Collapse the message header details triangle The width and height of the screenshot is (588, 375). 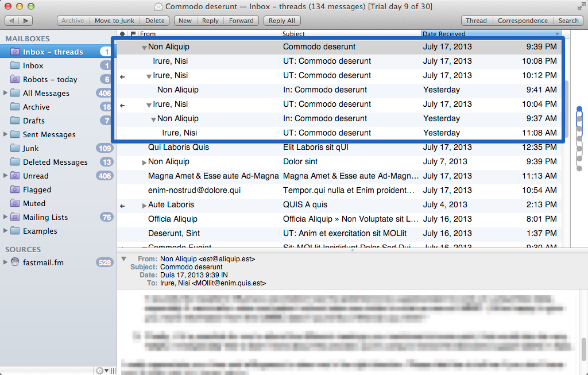click(123, 259)
